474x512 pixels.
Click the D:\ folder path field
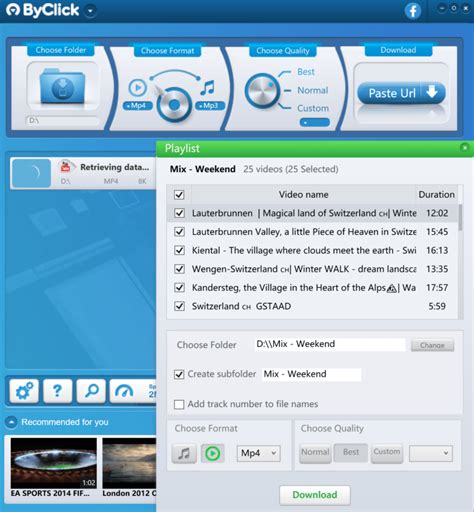point(62,120)
